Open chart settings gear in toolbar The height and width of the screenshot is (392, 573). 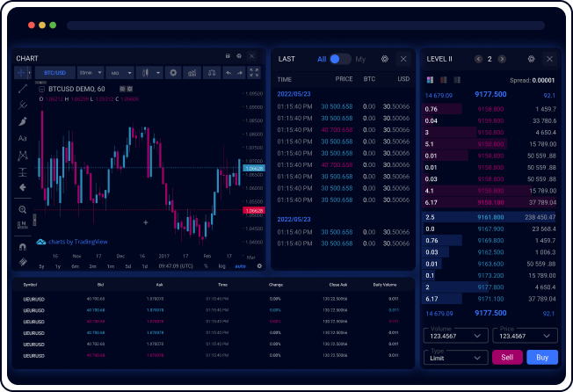point(173,73)
